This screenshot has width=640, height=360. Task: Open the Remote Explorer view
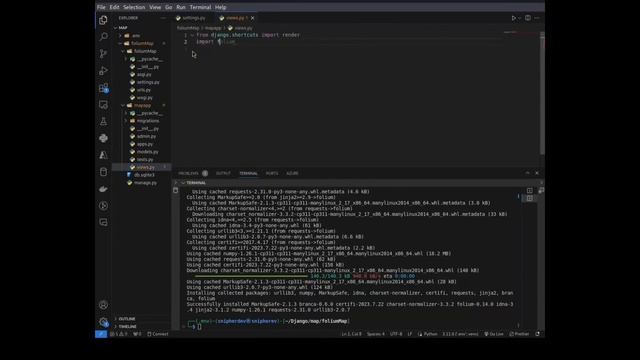pyautogui.click(x=103, y=104)
